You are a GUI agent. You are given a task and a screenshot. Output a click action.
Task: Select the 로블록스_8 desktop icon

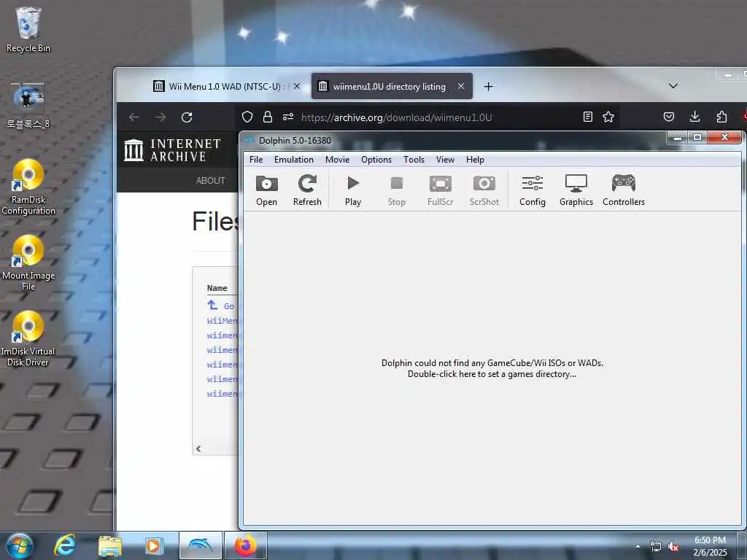[28, 106]
